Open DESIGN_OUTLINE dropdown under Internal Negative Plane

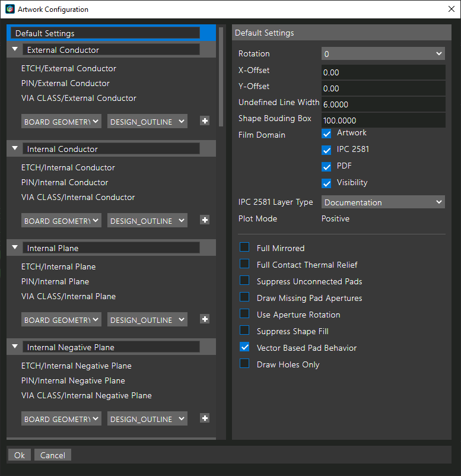147,419
